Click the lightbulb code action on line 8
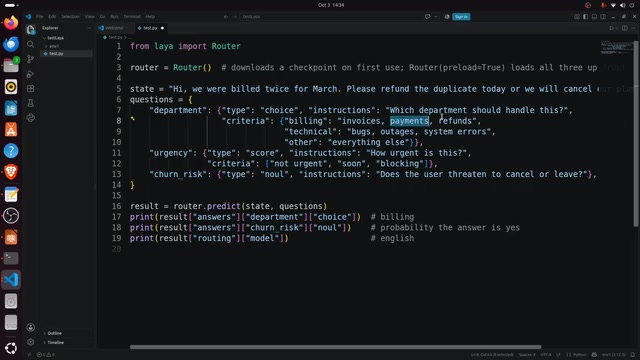Image resolution: width=640 pixels, height=360 pixels. (x=133, y=118)
